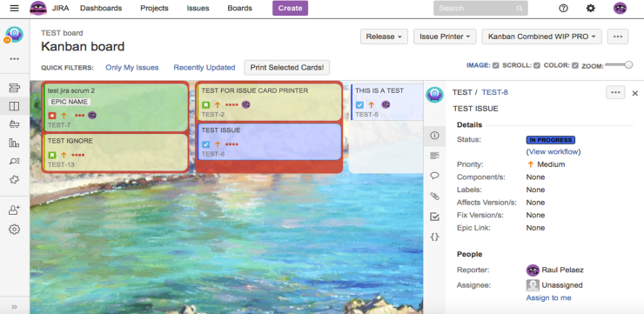
Task: Open the hamburger navigation menu
Action: pos(15,8)
